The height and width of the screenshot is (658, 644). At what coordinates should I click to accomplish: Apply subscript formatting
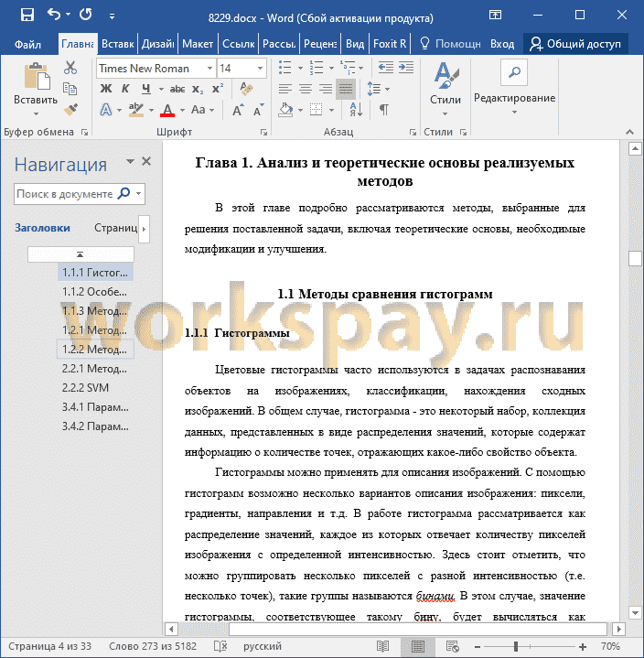pyautogui.click(x=198, y=89)
